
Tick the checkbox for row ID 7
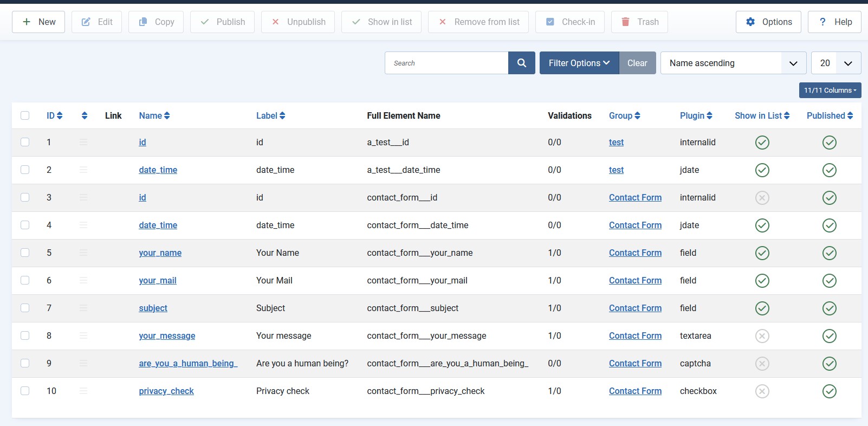click(25, 308)
